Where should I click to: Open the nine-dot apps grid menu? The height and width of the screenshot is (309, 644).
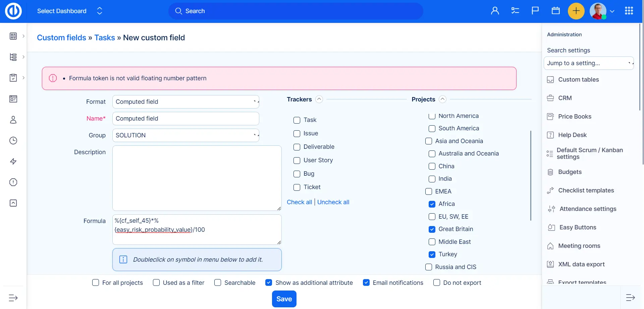click(629, 11)
